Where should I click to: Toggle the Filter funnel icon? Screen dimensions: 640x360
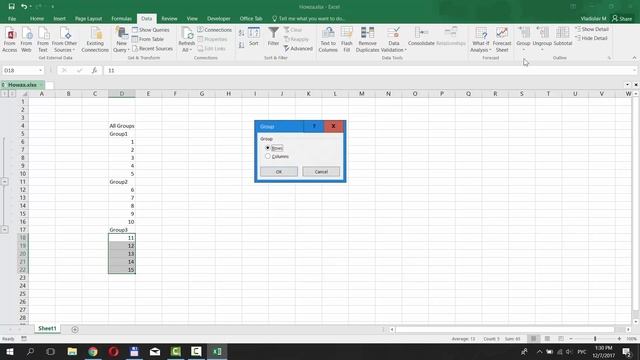[273, 36]
